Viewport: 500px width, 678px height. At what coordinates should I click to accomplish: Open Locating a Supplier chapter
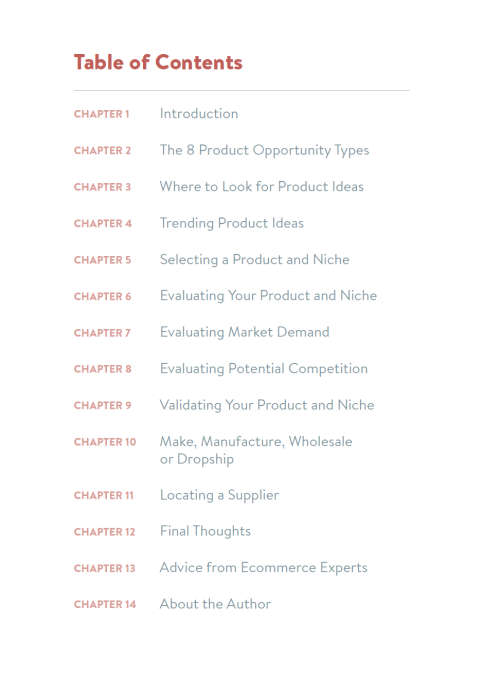coord(219,495)
